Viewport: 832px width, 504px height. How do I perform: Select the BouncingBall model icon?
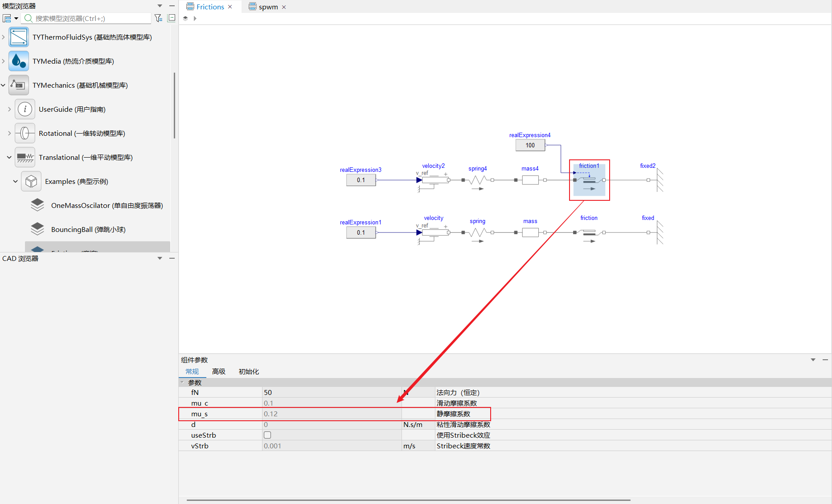click(x=37, y=229)
